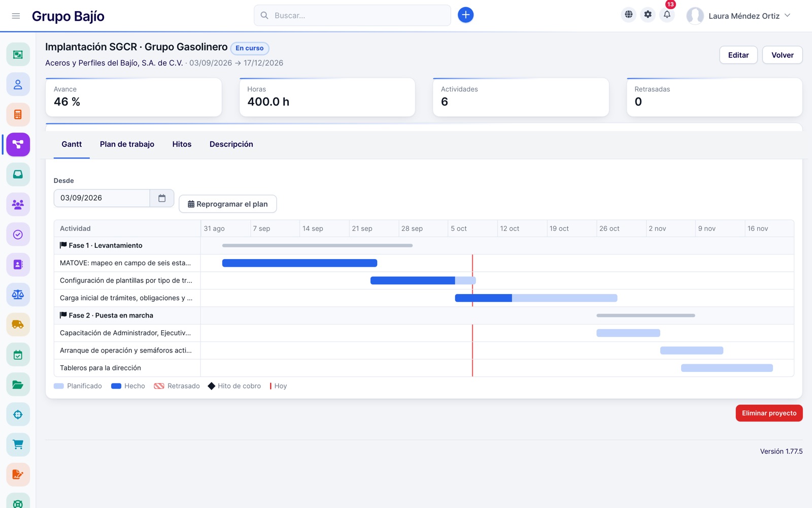Open the orange signature document sidebar icon
The image size is (812, 508).
tap(18, 474)
